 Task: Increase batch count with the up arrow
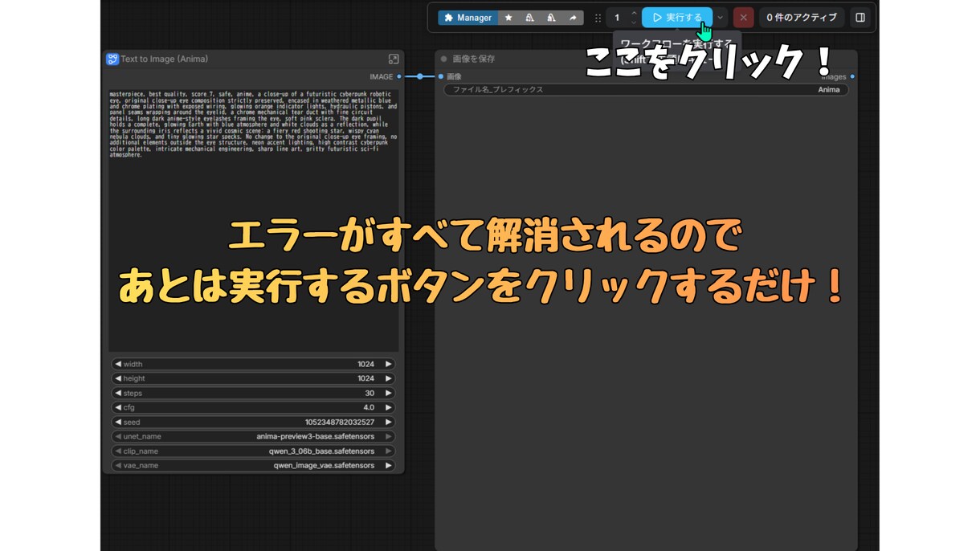(634, 13)
